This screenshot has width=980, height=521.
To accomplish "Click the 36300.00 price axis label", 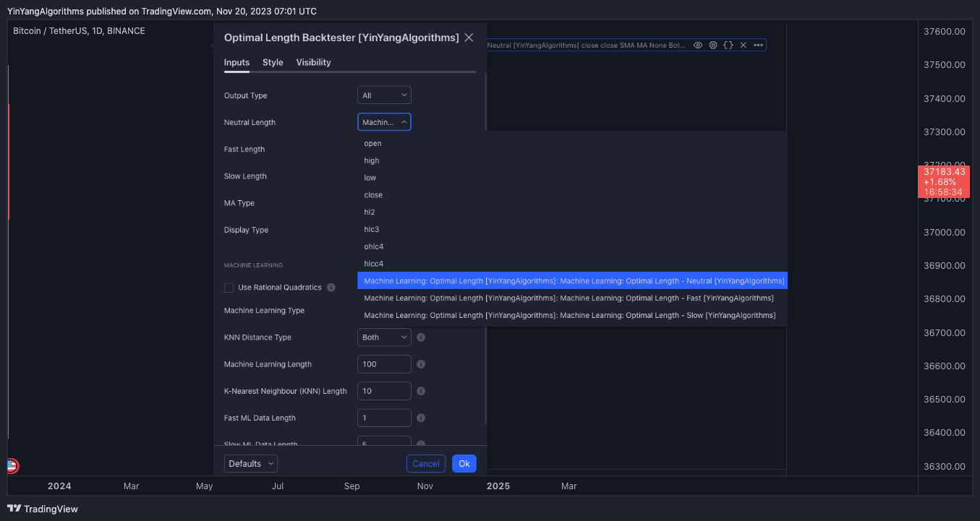I will coord(945,466).
